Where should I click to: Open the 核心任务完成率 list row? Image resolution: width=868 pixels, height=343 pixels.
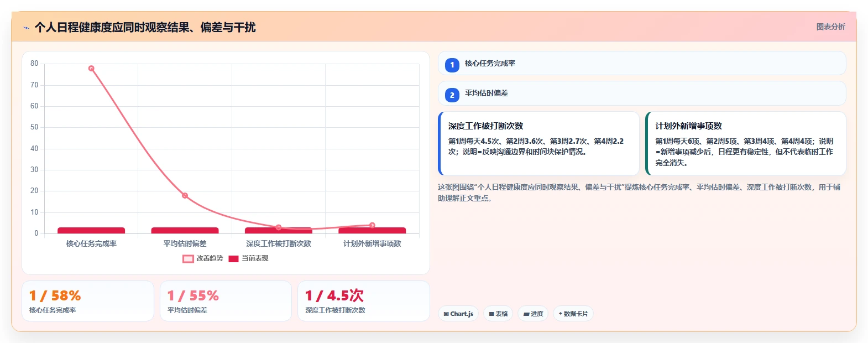642,63
